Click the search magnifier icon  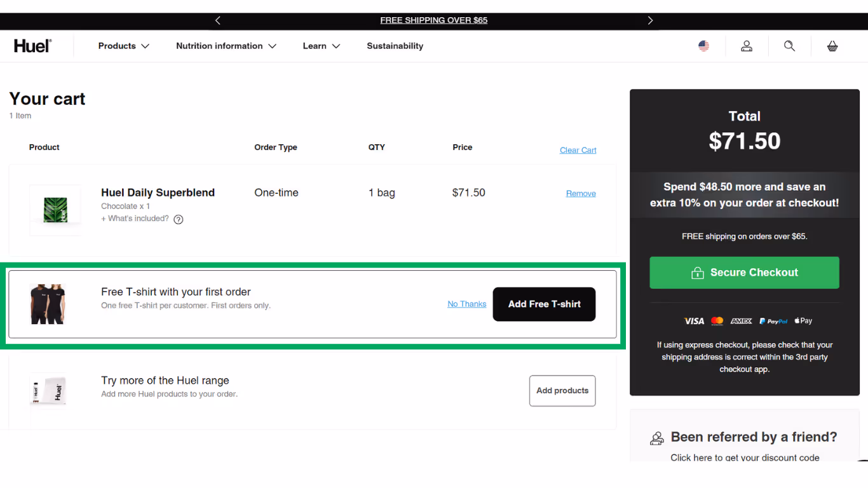click(x=789, y=46)
